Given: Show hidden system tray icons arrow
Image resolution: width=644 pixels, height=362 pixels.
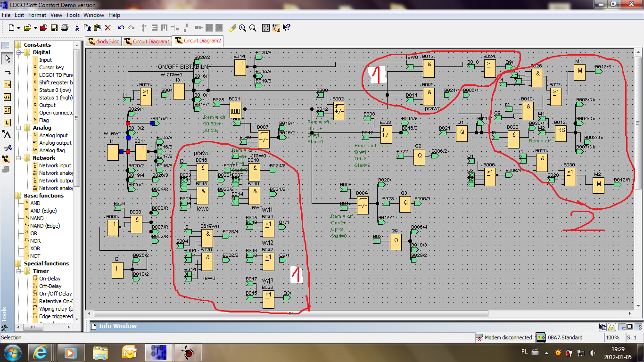Looking at the screenshot, I should [547, 353].
